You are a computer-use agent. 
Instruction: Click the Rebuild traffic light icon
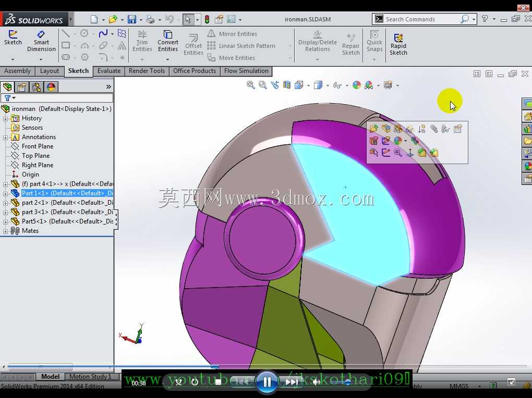point(207,19)
